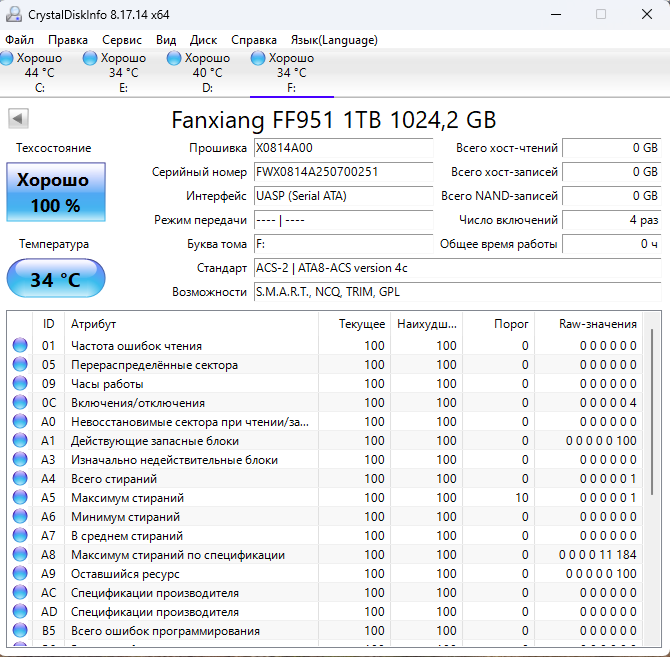
Task: Click the Атрибут column header
Action: pyautogui.click(x=190, y=324)
